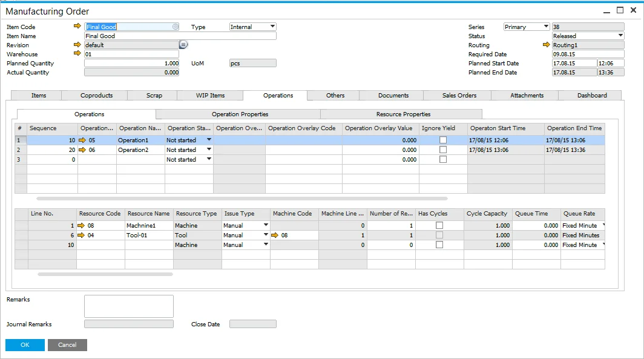This screenshot has height=359, width=644.
Task: Enable Ignore Yield for Operation2 row
Action: click(443, 150)
